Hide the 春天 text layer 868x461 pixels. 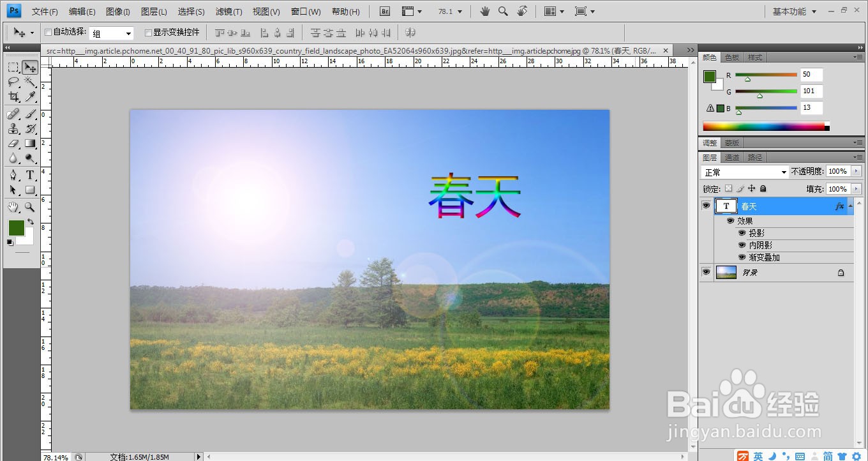(x=706, y=206)
